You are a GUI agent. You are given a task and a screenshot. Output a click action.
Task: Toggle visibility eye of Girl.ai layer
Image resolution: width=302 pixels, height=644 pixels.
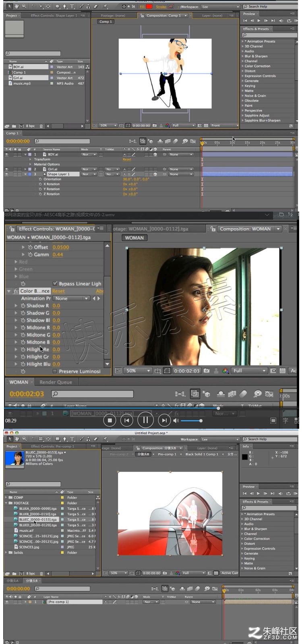[6, 169]
